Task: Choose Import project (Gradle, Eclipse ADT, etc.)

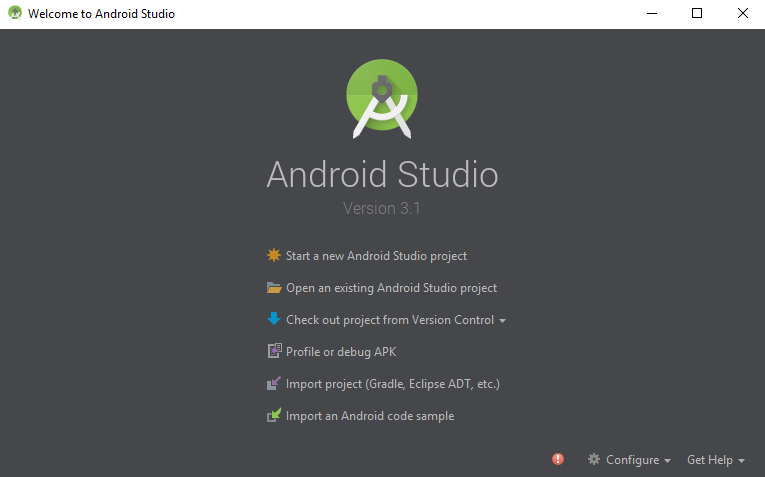Action: [393, 384]
